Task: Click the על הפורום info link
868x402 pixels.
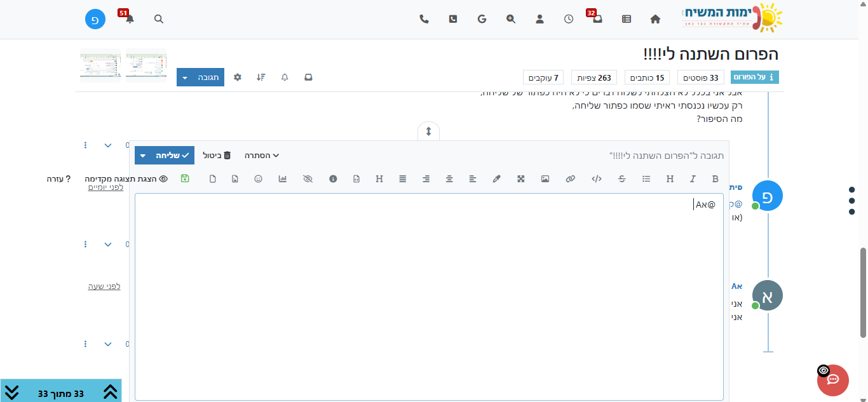Action: (754, 77)
